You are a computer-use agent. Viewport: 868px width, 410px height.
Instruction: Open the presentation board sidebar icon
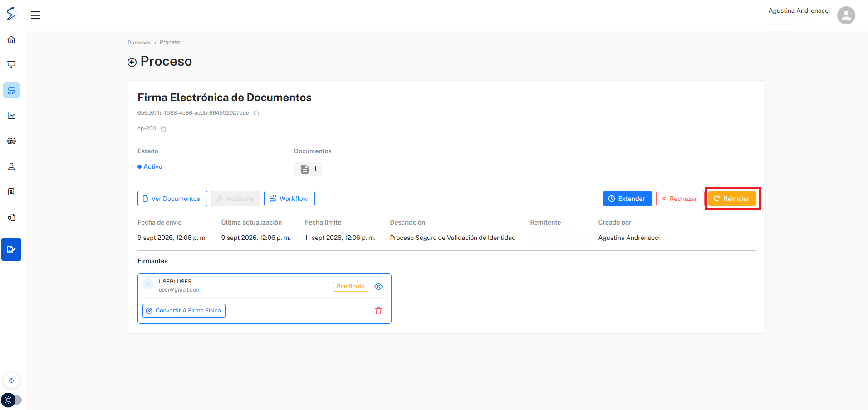pyautogui.click(x=11, y=65)
